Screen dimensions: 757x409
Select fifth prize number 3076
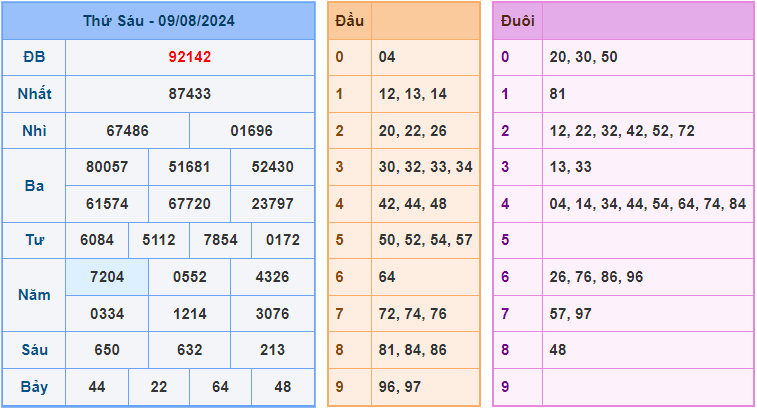273,314
